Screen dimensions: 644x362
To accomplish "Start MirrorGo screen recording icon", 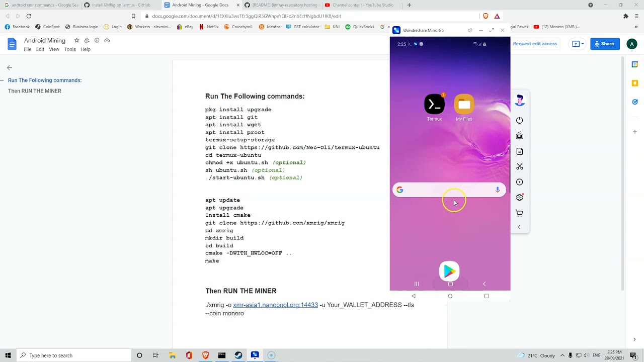I will [520, 182].
